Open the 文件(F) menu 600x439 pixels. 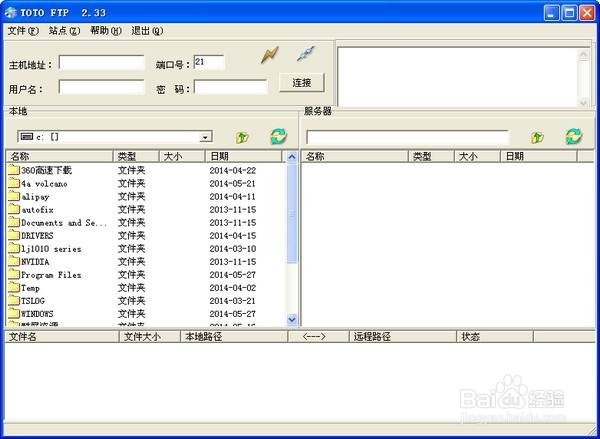pyautogui.click(x=23, y=31)
